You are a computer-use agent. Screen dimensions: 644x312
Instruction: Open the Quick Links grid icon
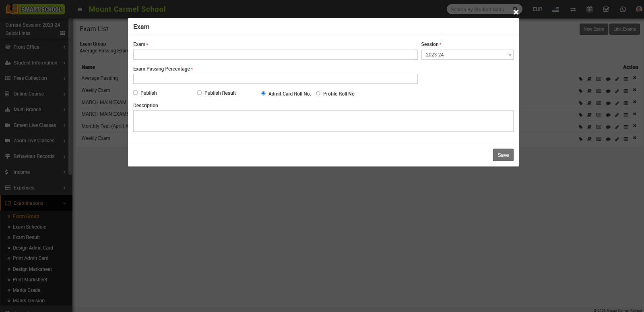pyautogui.click(x=63, y=33)
